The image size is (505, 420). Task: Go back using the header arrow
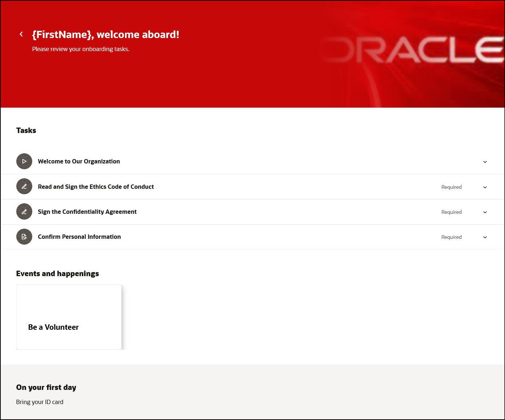(x=21, y=34)
